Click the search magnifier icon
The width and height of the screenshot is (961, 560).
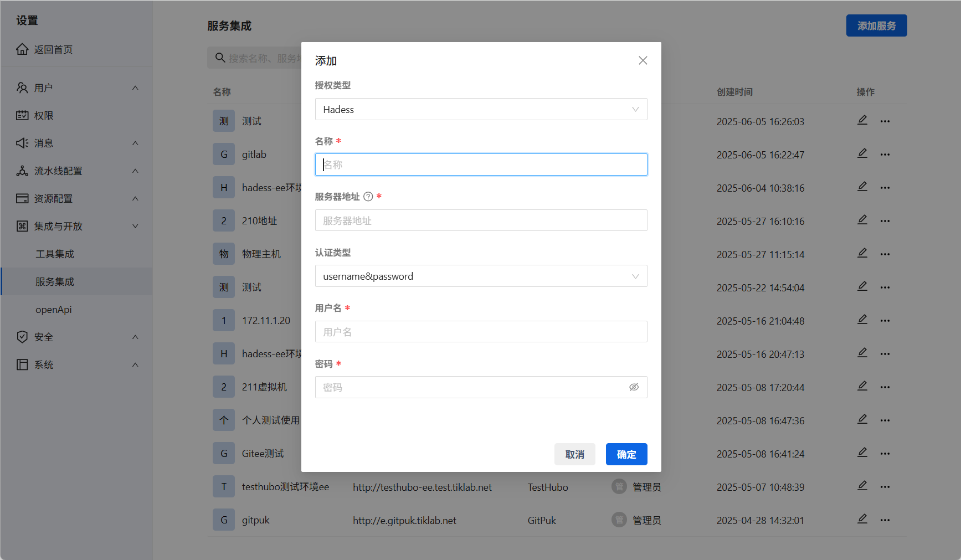220,58
